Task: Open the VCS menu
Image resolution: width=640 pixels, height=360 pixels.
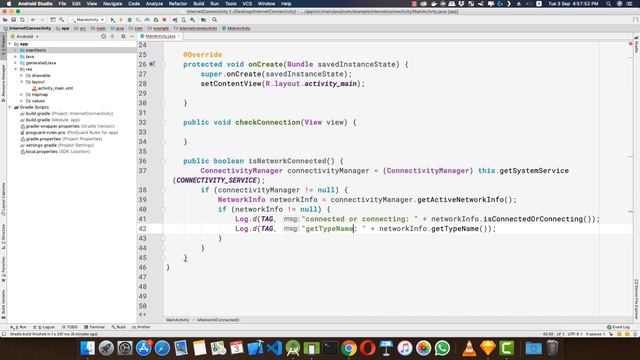Action: [247, 4]
